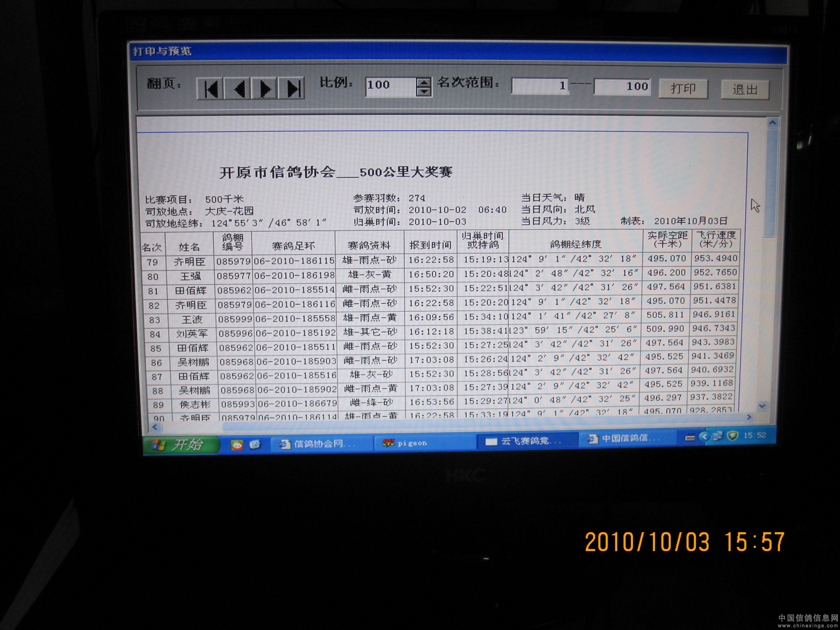Viewport: 840px width, 630px height.
Task: Jump to the last page of preview
Action: tap(291, 89)
